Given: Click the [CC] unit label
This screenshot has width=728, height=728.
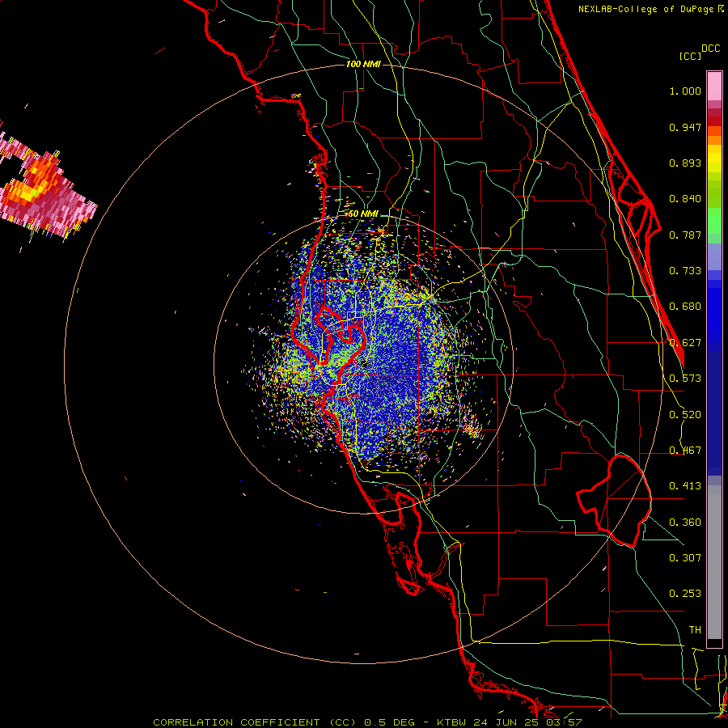Looking at the screenshot, I should tap(690, 56).
